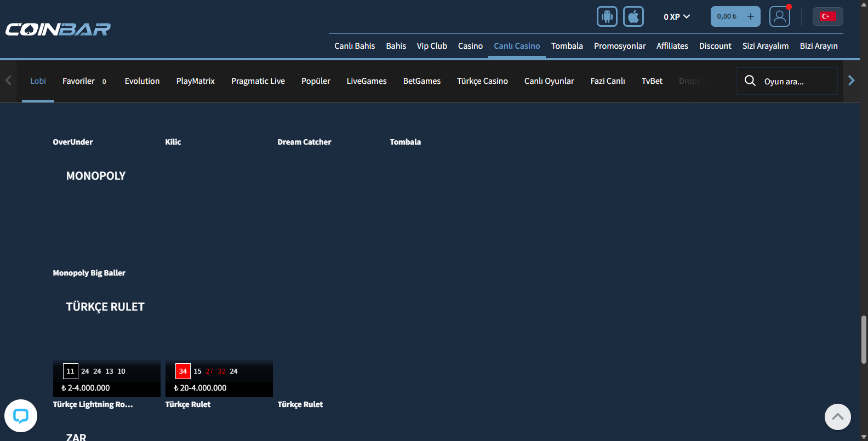Open the Tombala game title
Viewport: 868px width, 441px height.
tap(406, 142)
